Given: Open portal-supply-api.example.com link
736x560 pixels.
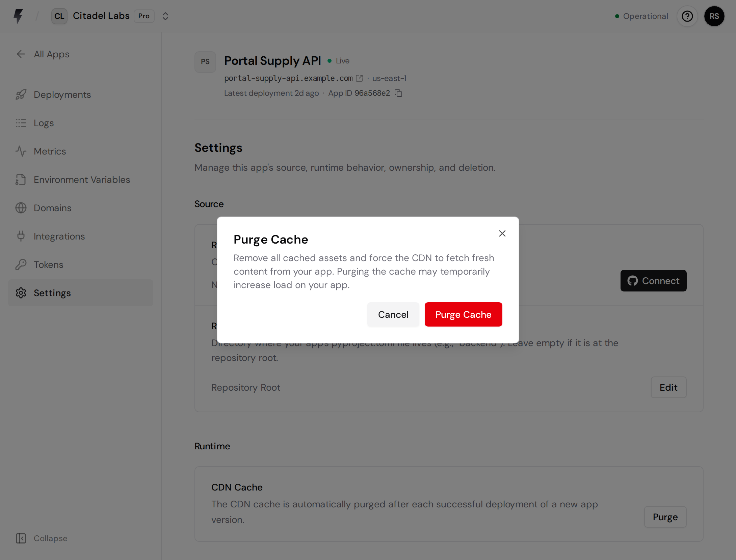Looking at the screenshot, I should point(288,78).
